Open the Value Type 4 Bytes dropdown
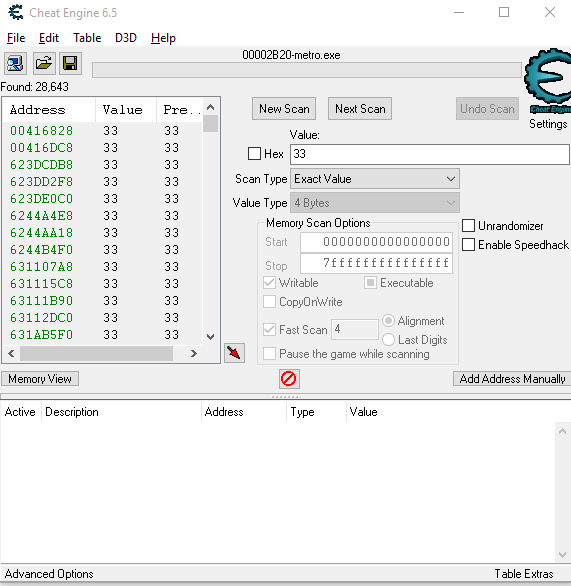 (x=375, y=203)
